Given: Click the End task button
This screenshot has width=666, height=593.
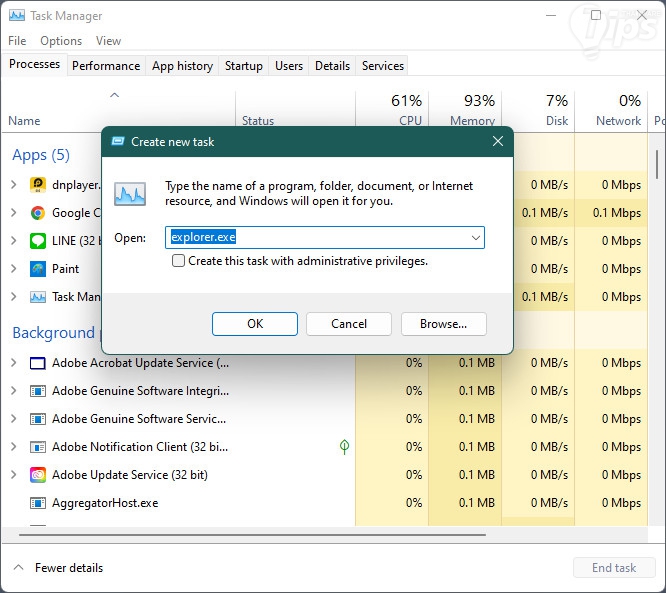Looking at the screenshot, I should (x=614, y=568).
